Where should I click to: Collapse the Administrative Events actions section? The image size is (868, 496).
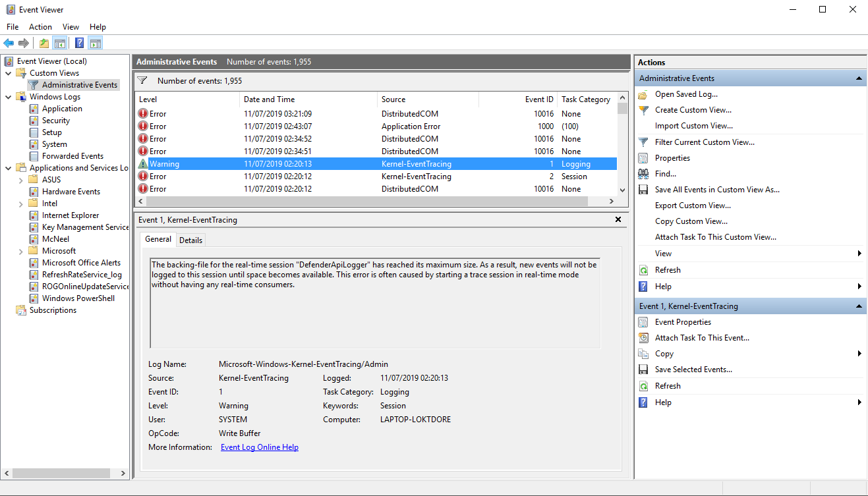pyautogui.click(x=859, y=78)
